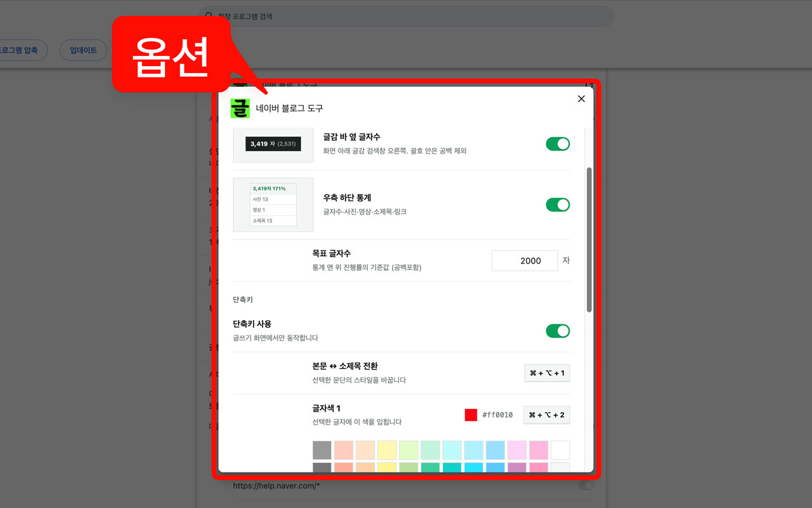Pick the pale lime green swatch in top row
Image resolution: width=812 pixels, height=508 pixels.
tap(409, 450)
